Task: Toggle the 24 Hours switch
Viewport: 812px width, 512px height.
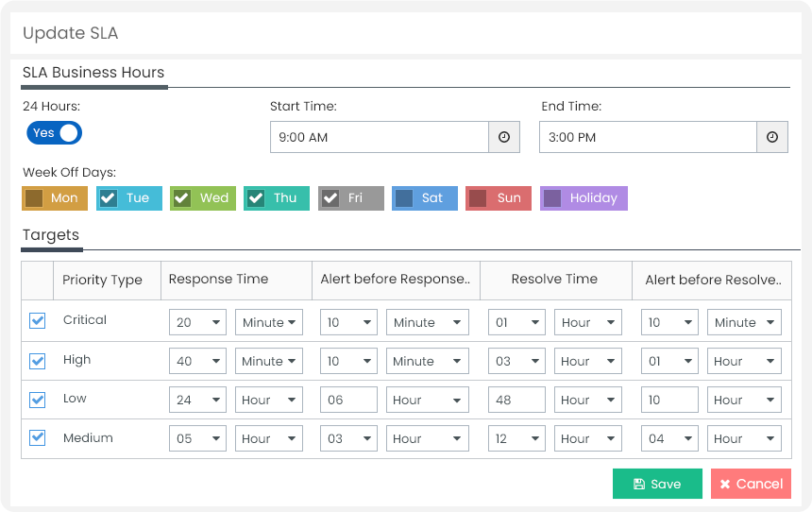Action: (x=55, y=133)
